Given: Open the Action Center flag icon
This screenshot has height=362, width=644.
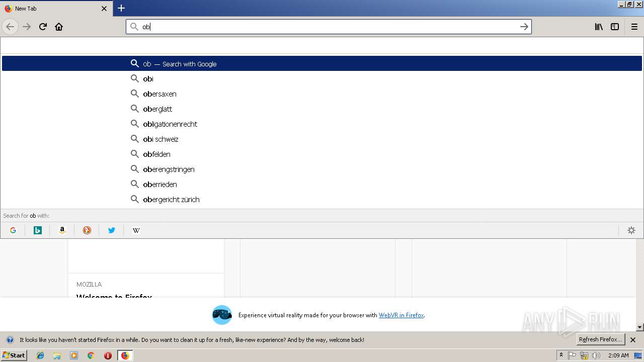Looking at the screenshot, I should pos(572,355).
